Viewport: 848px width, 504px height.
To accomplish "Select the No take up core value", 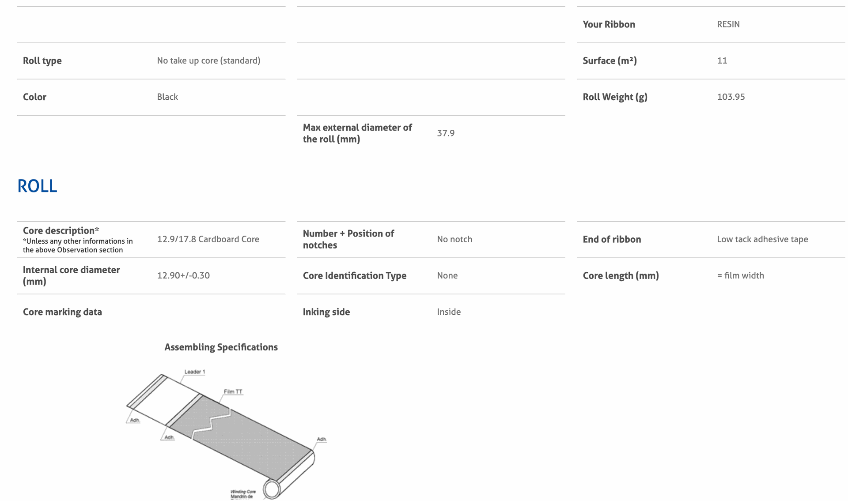I will (208, 60).
